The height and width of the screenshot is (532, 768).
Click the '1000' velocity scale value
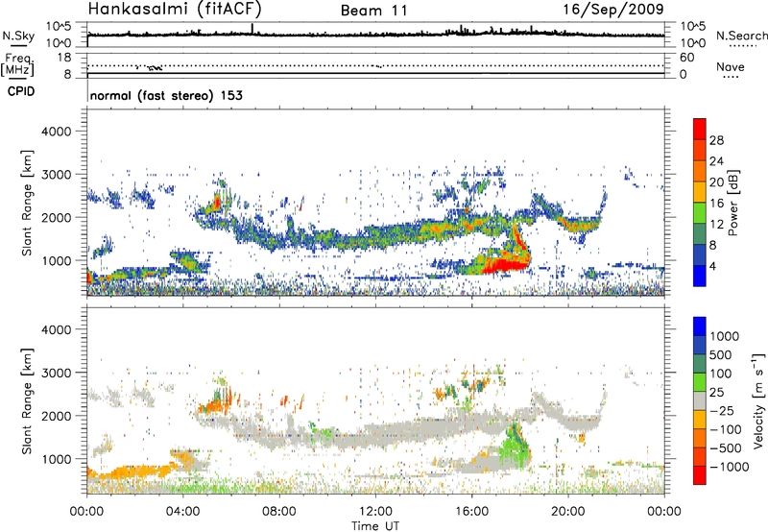click(x=725, y=336)
